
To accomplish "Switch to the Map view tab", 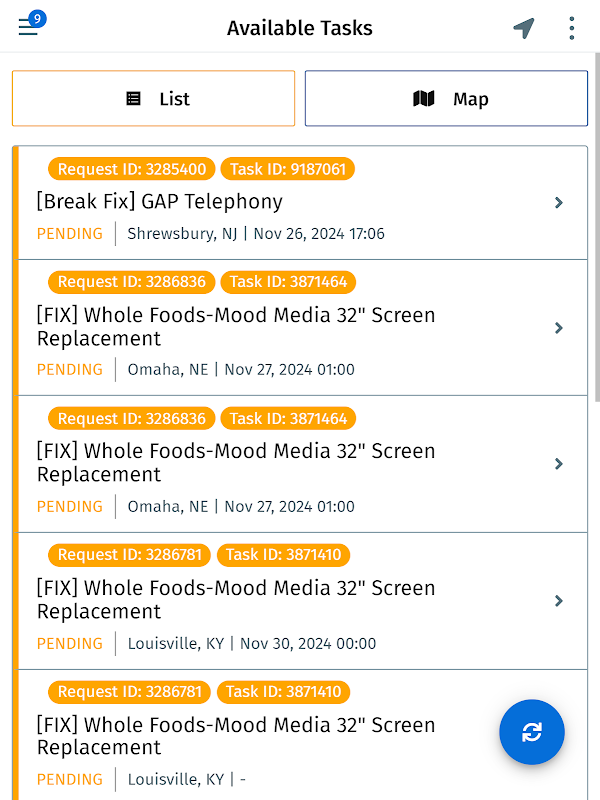I will [x=446, y=98].
